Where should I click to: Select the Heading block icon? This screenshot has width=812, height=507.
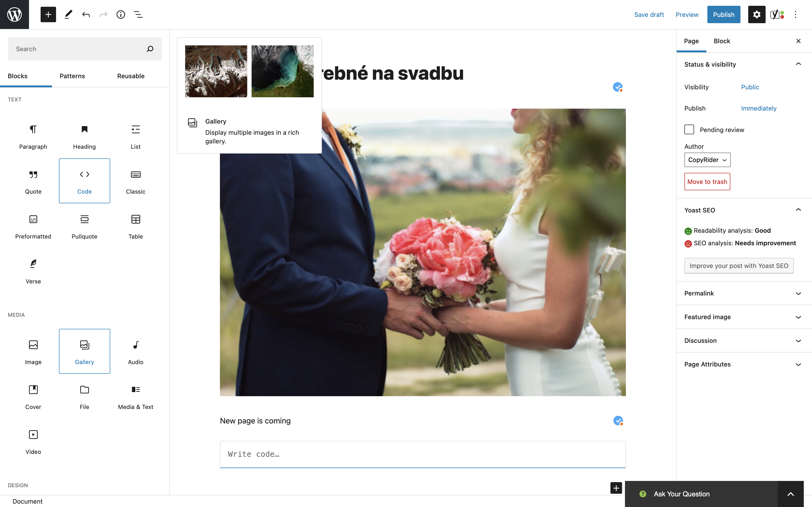pos(84,136)
